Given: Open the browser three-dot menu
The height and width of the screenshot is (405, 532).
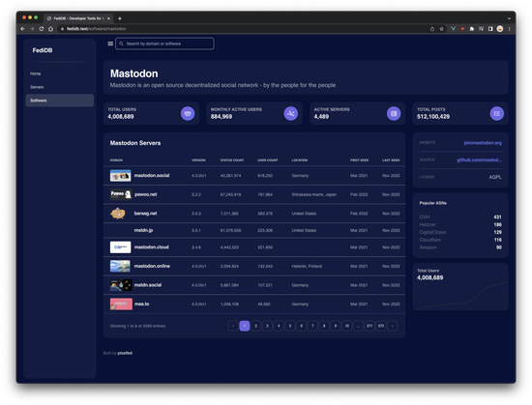Looking at the screenshot, I should tap(509, 29).
